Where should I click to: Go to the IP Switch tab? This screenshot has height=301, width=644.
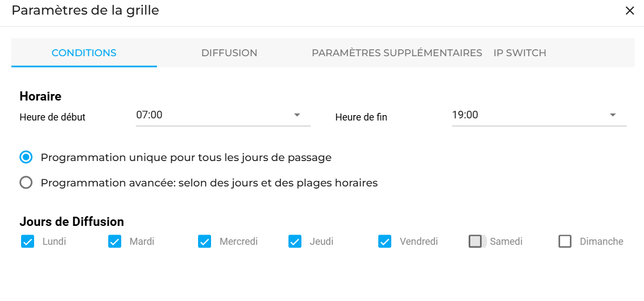(x=520, y=53)
